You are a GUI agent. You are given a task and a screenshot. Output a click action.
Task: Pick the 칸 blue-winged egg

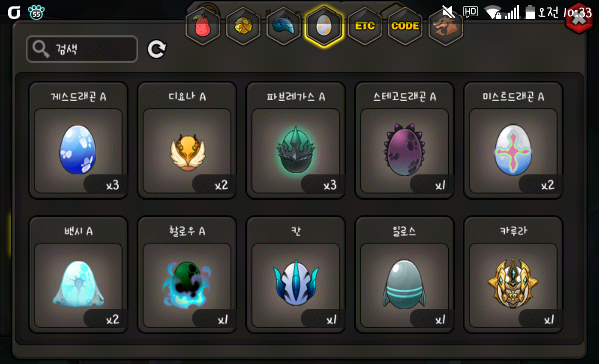tap(295, 275)
